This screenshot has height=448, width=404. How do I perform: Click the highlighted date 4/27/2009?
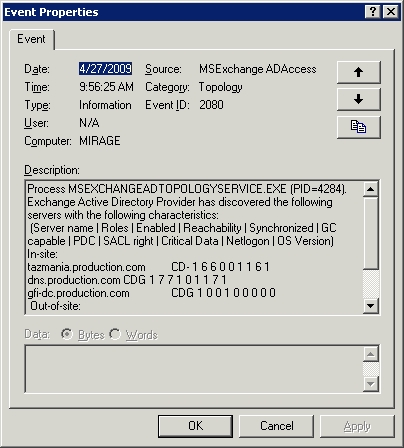[x=105, y=69]
